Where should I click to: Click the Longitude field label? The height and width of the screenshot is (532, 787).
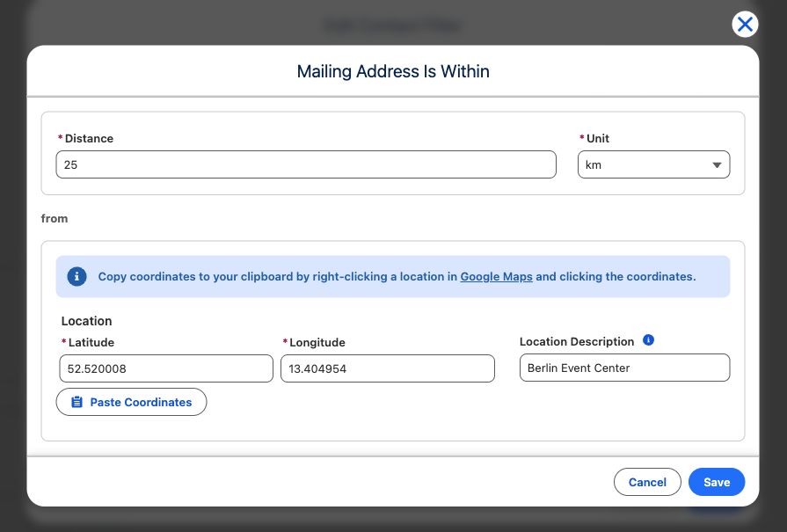coord(317,343)
